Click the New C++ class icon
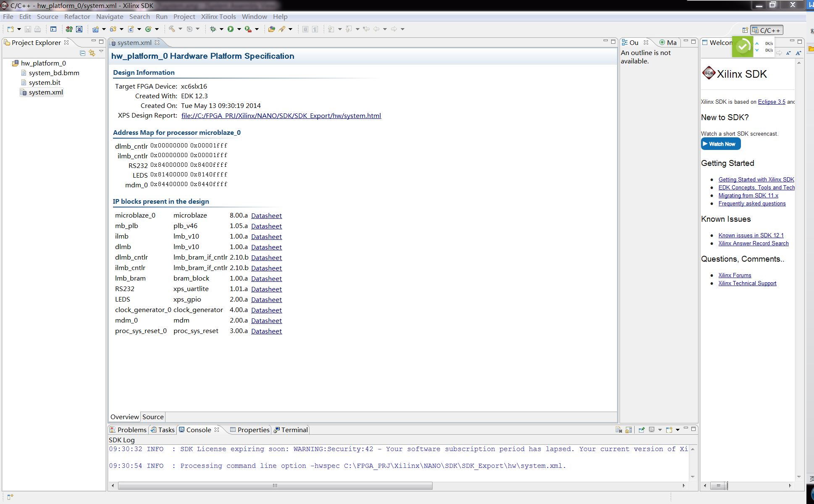Viewport: 814px width, 504px height. (x=148, y=29)
